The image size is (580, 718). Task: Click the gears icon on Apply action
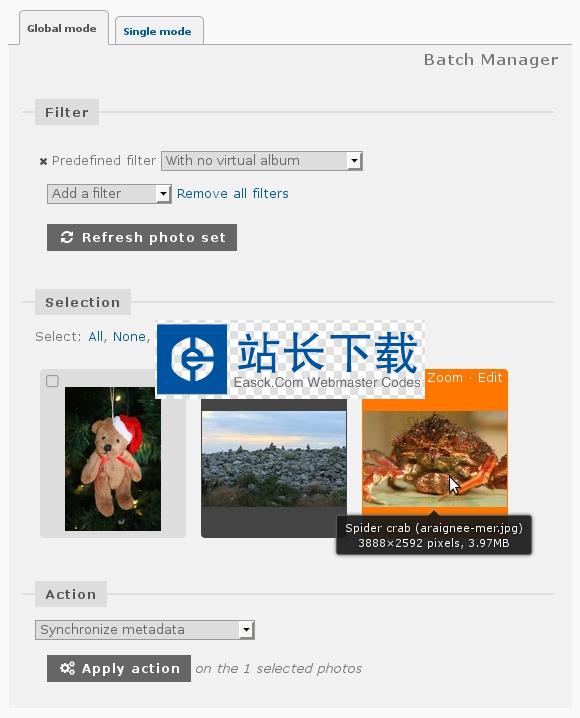67,668
